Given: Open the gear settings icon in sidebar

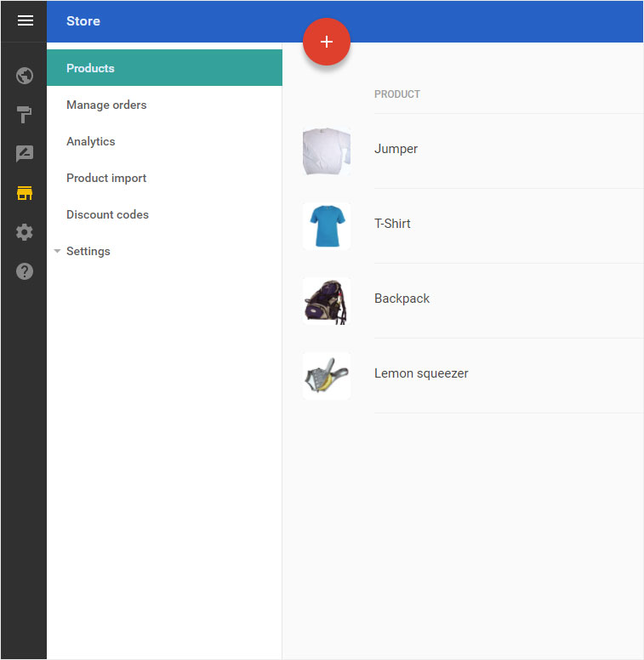Looking at the screenshot, I should [25, 232].
